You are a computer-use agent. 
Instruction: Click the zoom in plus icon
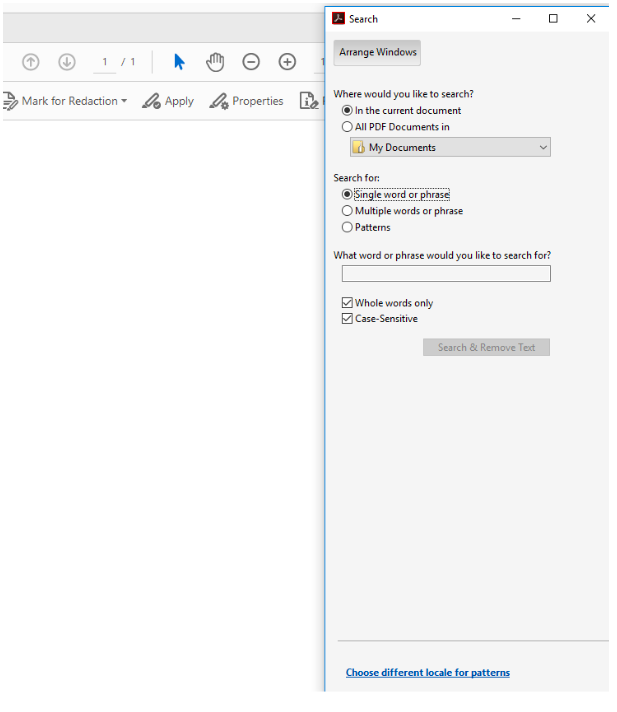coord(287,62)
